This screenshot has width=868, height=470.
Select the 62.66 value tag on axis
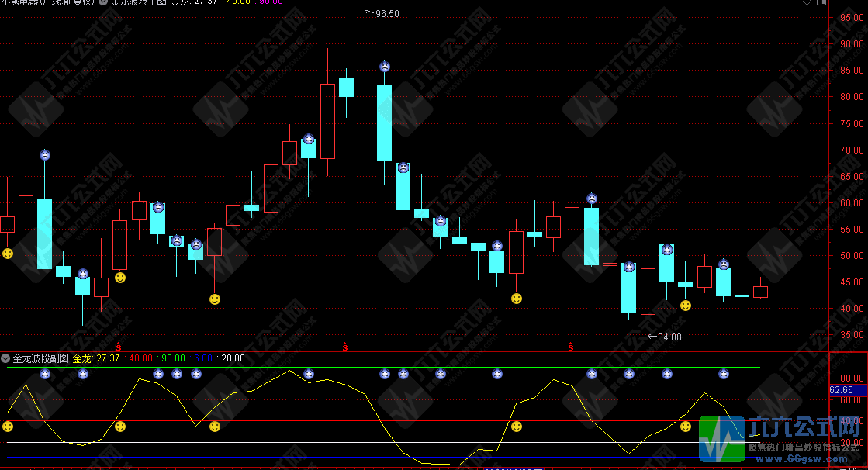842,390
